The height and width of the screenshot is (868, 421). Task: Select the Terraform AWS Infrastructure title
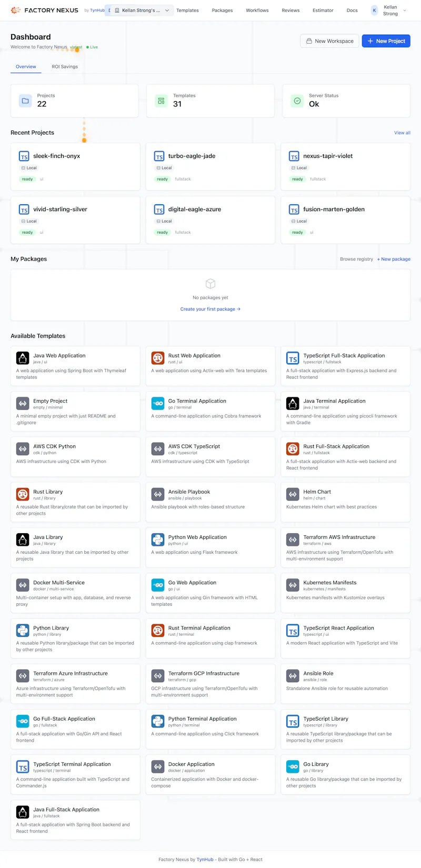[339, 537]
